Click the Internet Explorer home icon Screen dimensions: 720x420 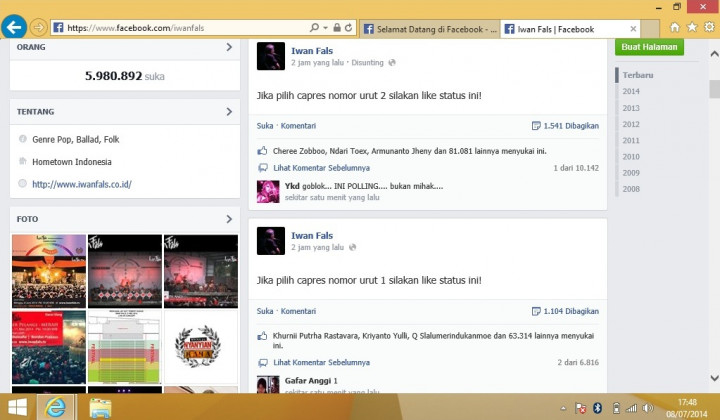coord(675,28)
